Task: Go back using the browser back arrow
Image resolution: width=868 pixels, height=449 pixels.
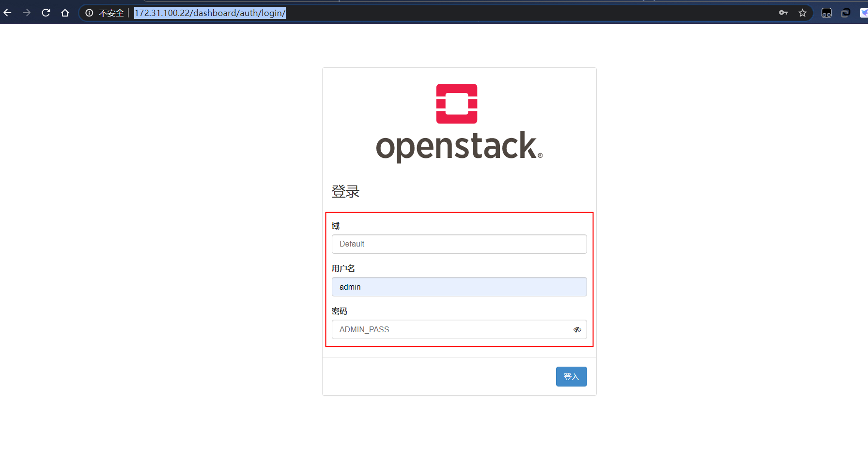Action: coord(7,13)
